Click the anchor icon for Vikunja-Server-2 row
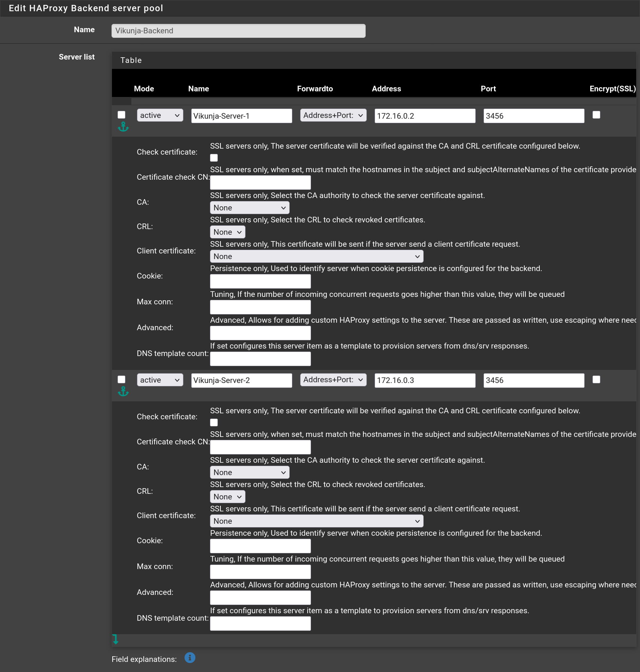The image size is (640, 672). pos(123,391)
